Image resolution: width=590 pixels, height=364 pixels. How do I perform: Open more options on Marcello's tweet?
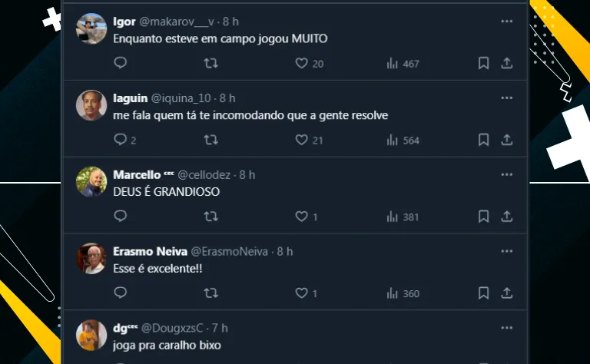point(507,175)
